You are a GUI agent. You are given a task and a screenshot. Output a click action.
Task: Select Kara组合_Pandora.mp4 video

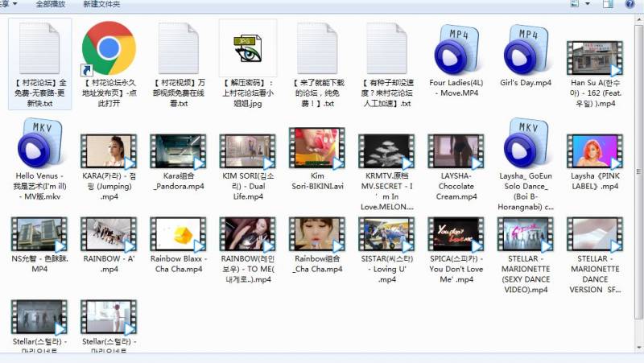point(179,163)
